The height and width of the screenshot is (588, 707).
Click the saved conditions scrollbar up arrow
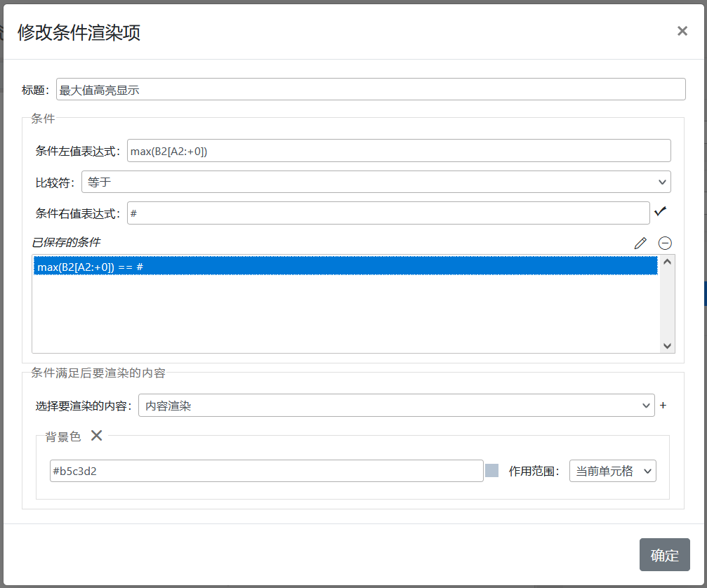coord(667,262)
